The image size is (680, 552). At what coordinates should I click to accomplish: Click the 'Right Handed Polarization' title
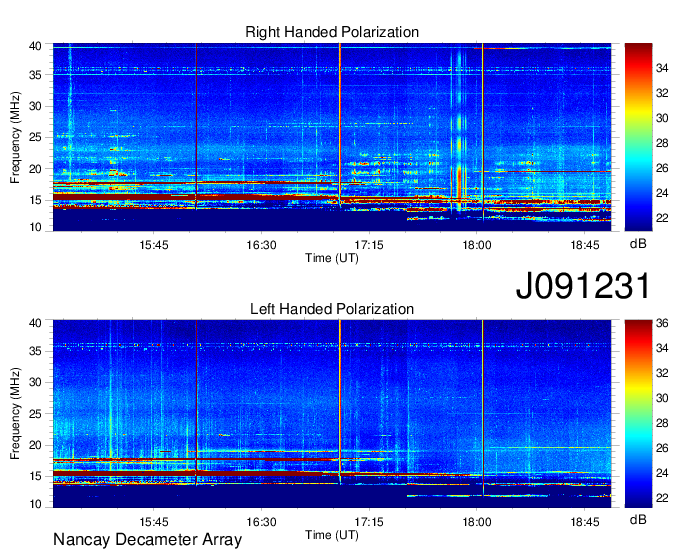tap(332, 32)
